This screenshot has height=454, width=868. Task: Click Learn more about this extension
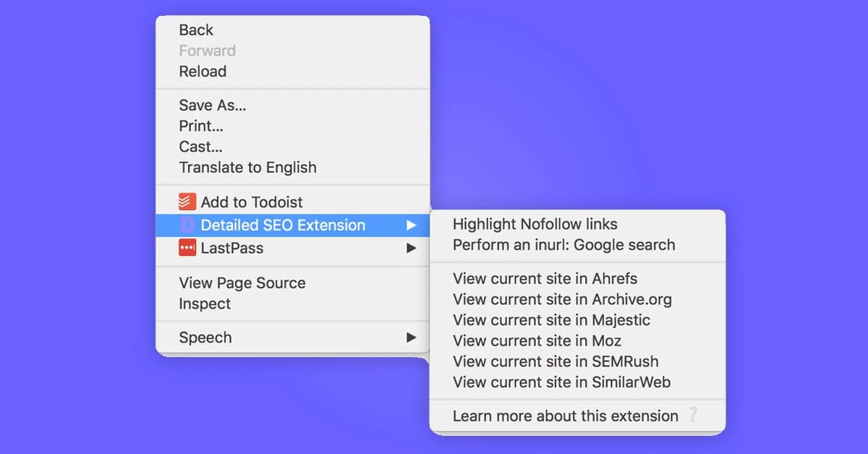[x=565, y=416]
